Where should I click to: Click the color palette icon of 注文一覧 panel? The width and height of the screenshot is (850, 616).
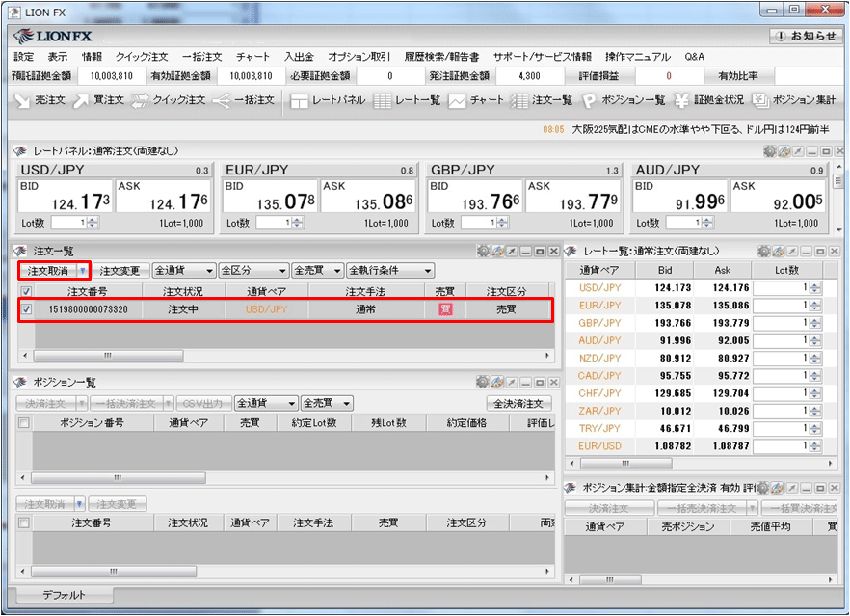[497, 251]
